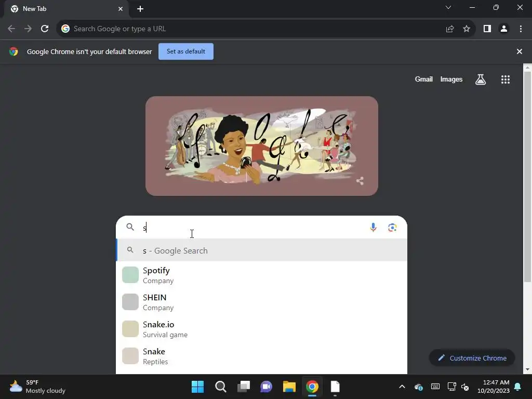Reload the page with the refresh icon
This screenshot has width=532, height=399.
[x=45, y=29]
